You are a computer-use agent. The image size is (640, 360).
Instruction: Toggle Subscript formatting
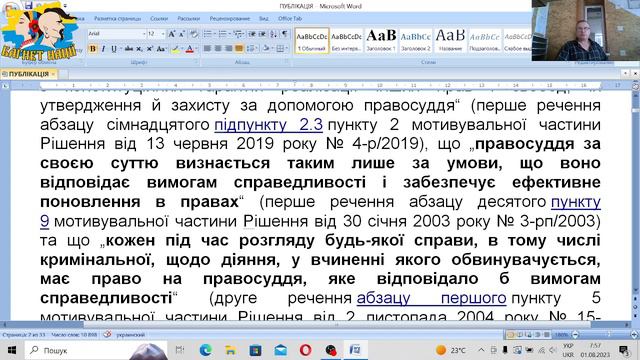139,49
